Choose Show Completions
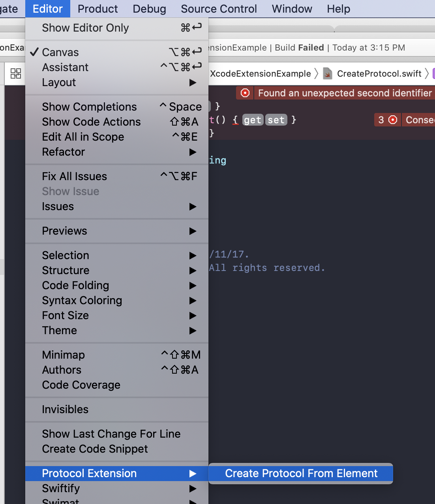Screen dimensions: 435x504 coord(117,107)
